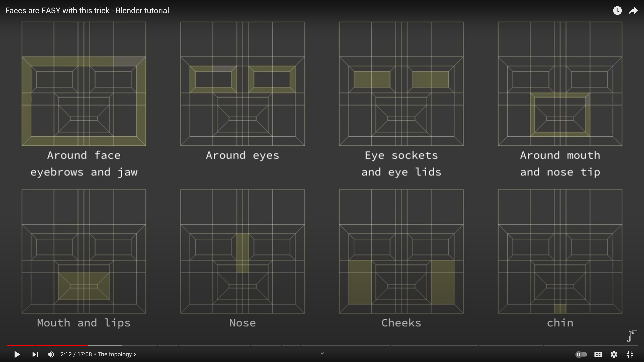Viewport: 644px width, 362px height.
Task: Turn on closed captions
Action: (598, 354)
